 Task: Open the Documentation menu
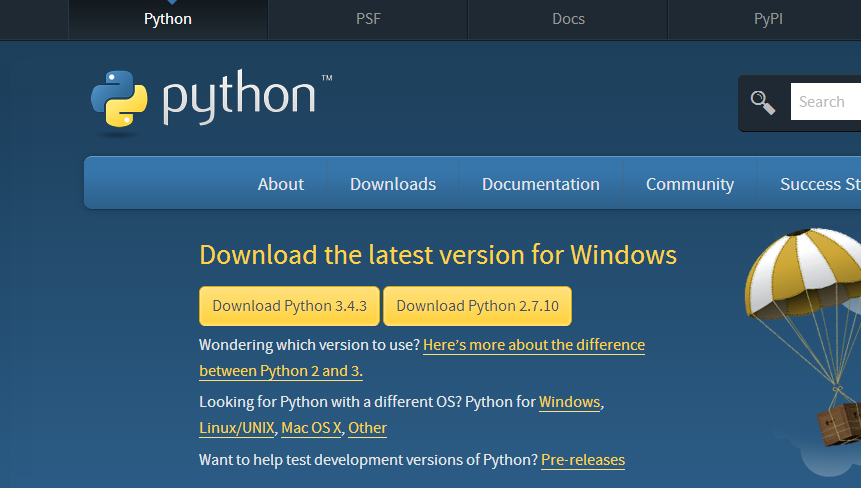[541, 184]
